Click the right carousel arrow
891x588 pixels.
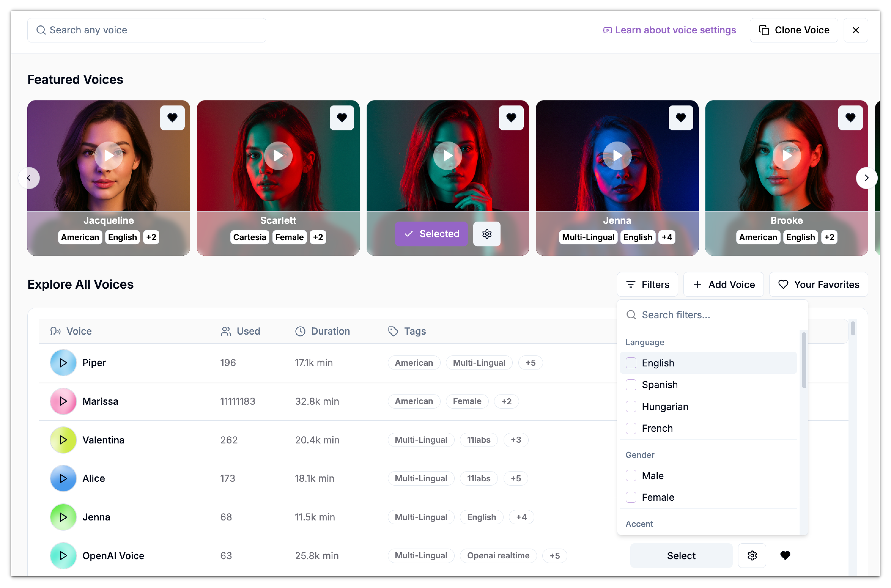(x=867, y=178)
